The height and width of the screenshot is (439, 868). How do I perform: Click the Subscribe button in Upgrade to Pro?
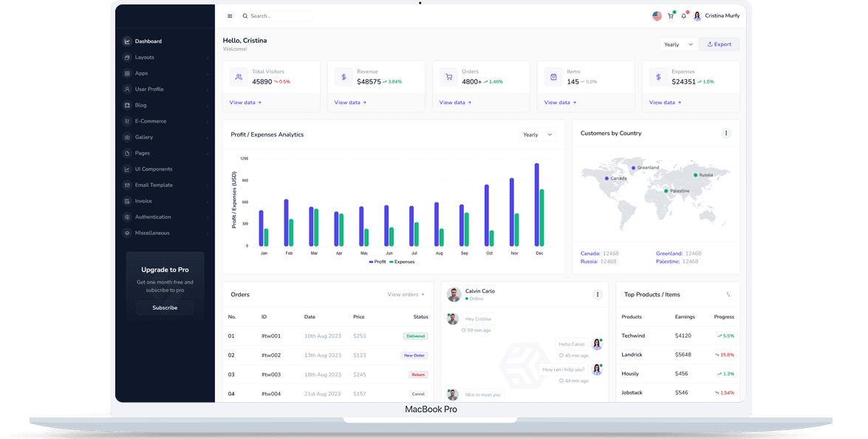click(164, 308)
